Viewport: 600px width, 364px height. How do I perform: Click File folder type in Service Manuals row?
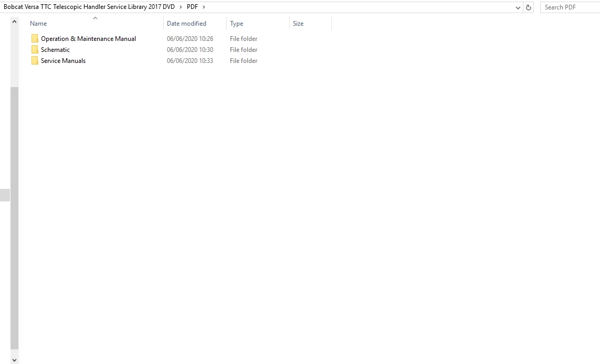tap(244, 61)
